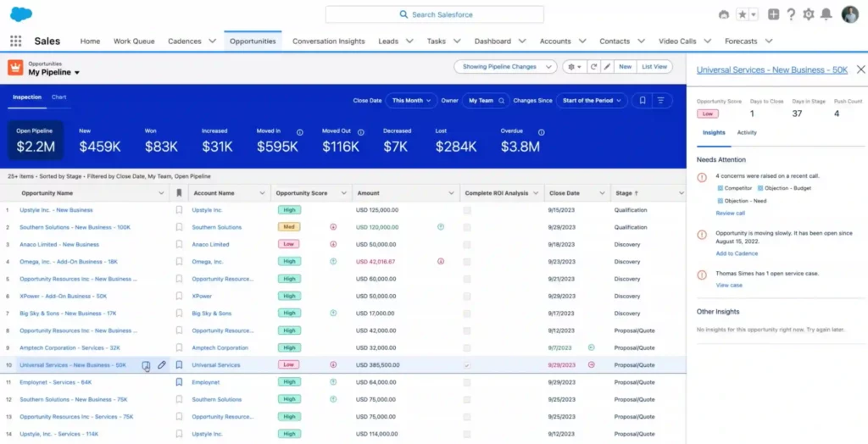Click the filter icon in blue bar
Image resolution: width=868 pixels, height=444 pixels.
pos(660,100)
